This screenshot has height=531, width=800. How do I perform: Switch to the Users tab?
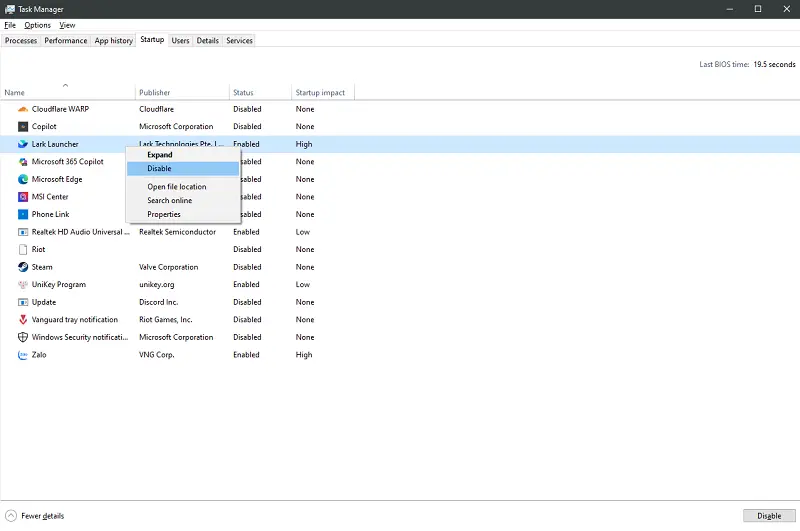pyautogui.click(x=180, y=40)
